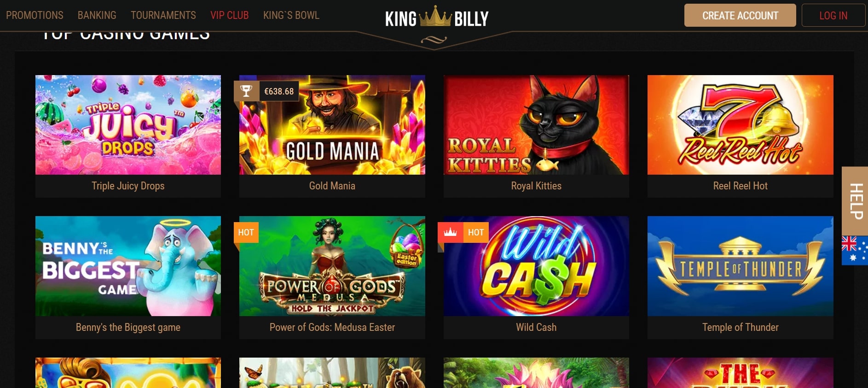Click the Temple of Thunder title link
This screenshot has height=388, width=868.
click(741, 327)
